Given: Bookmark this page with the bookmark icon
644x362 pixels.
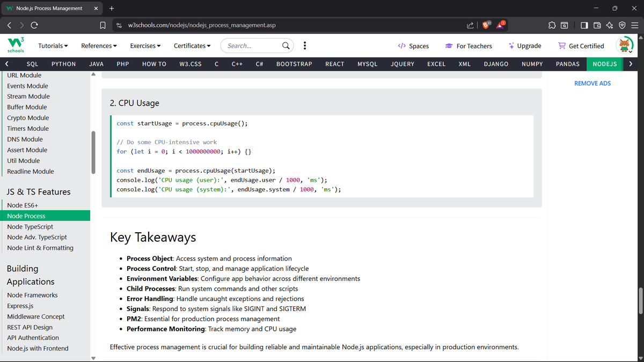Looking at the screenshot, I should tap(103, 25).
